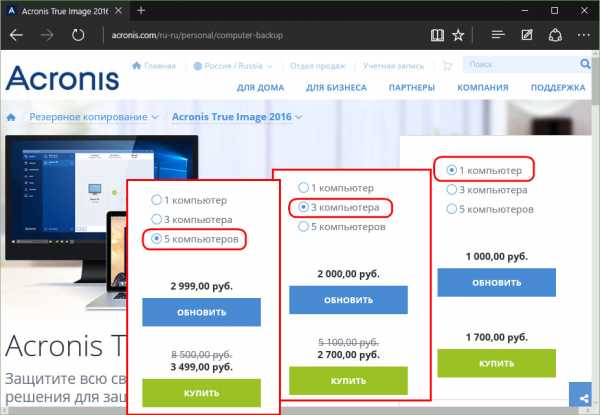Add page to favorites star icon
This screenshot has width=600, height=415.
click(458, 35)
